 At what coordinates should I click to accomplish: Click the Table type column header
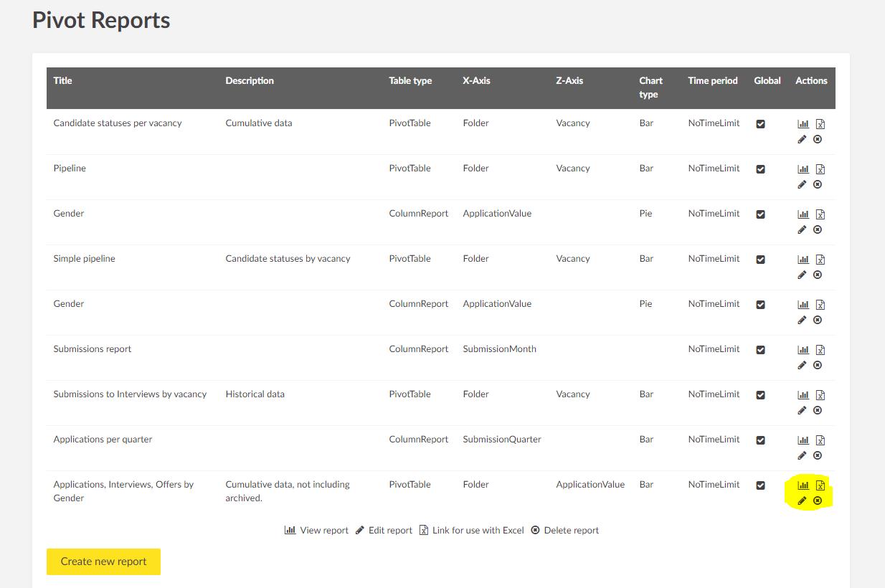click(x=410, y=81)
